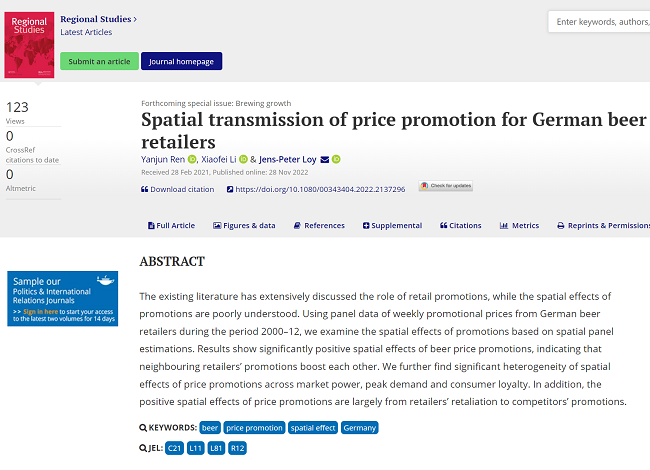Image resolution: width=650 pixels, height=470 pixels.
Task: Open the Supplemental tab
Action: [x=392, y=226]
